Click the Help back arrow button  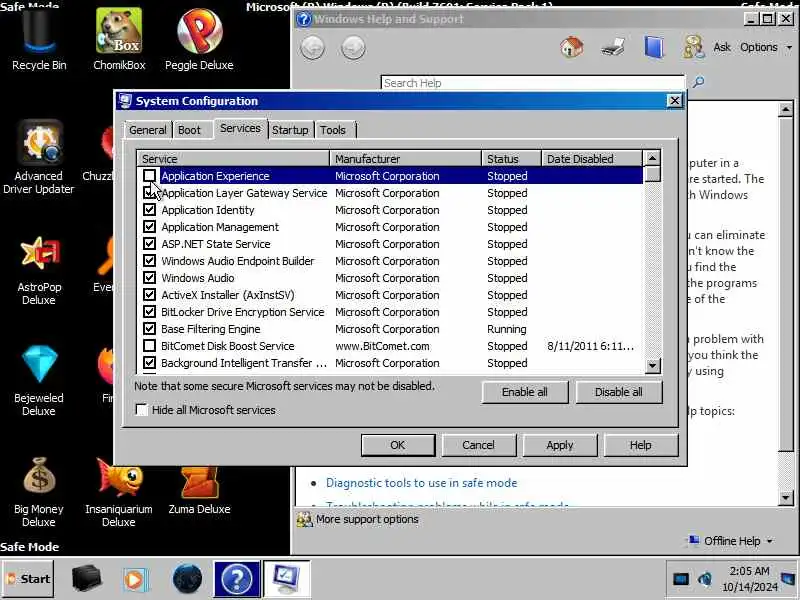point(312,48)
